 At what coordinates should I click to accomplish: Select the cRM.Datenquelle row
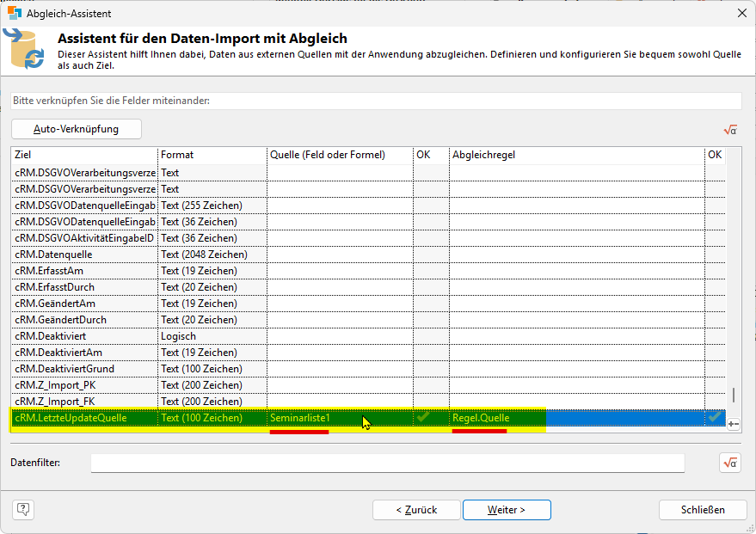coord(83,255)
